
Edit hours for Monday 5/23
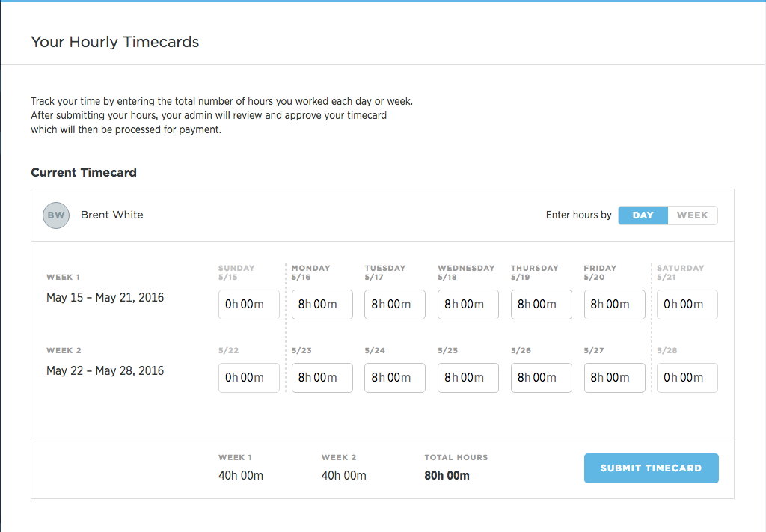click(x=322, y=377)
